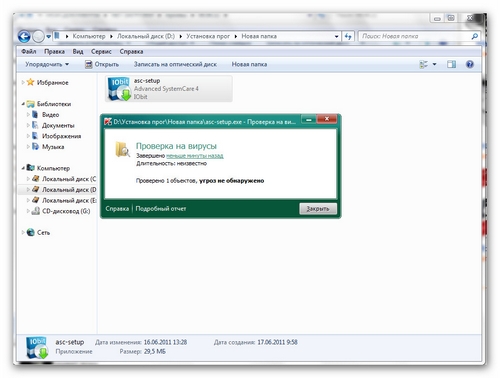Click the address bar refresh icon
This screenshot has width=500, height=378.
pyautogui.click(x=348, y=36)
